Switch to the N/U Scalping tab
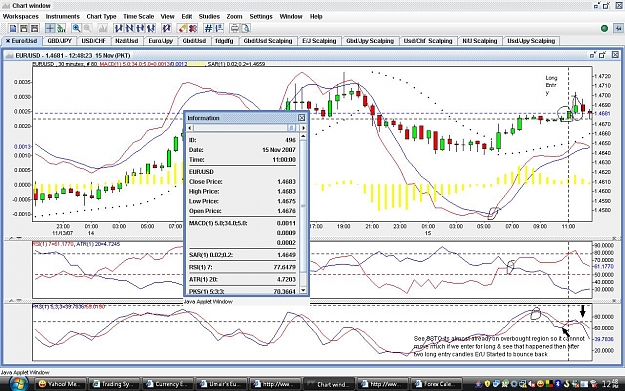Screen dimensions: 625x391 480,41
